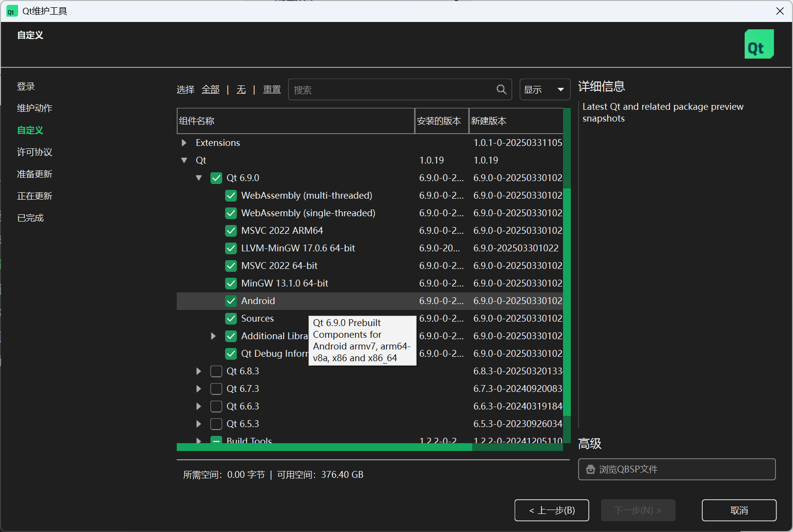Image resolution: width=793 pixels, height=532 pixels.
Task: Click the search magnifier icon
Action: (x=501, y=89)
